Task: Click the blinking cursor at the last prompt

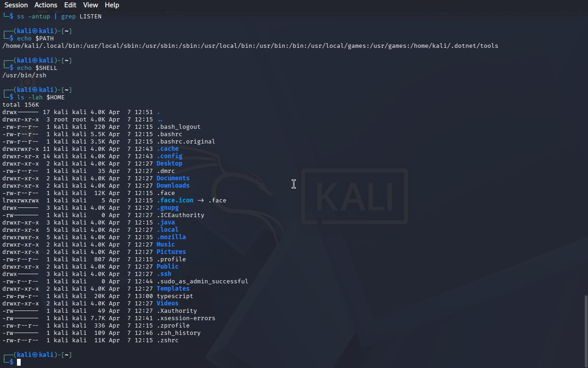Action: click(19, 362)
